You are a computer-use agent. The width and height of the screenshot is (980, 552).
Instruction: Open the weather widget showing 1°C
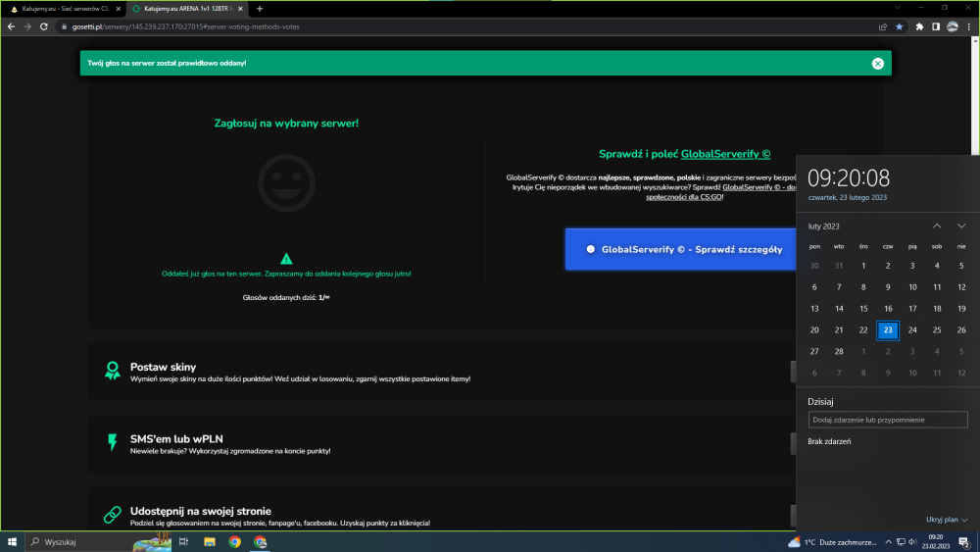click(832, 542)
